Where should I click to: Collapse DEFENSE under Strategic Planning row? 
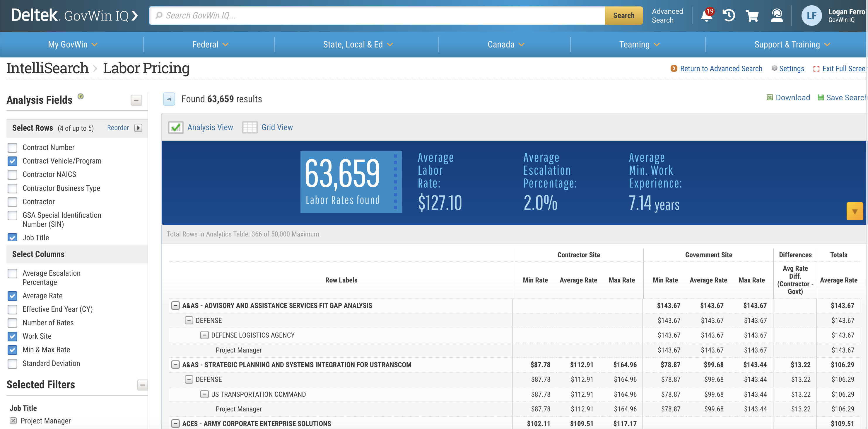click(x=189, y=379)
